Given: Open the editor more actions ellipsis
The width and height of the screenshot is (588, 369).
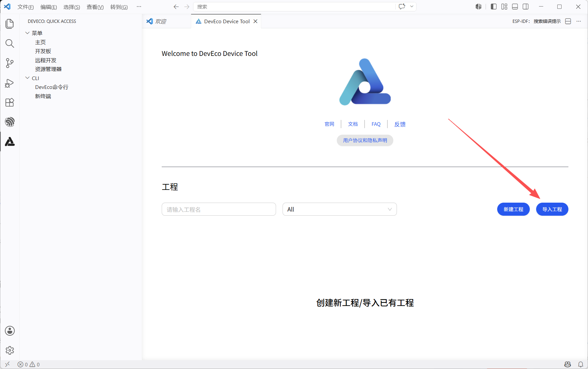Looking at the screenshot, I should (579, 21).
